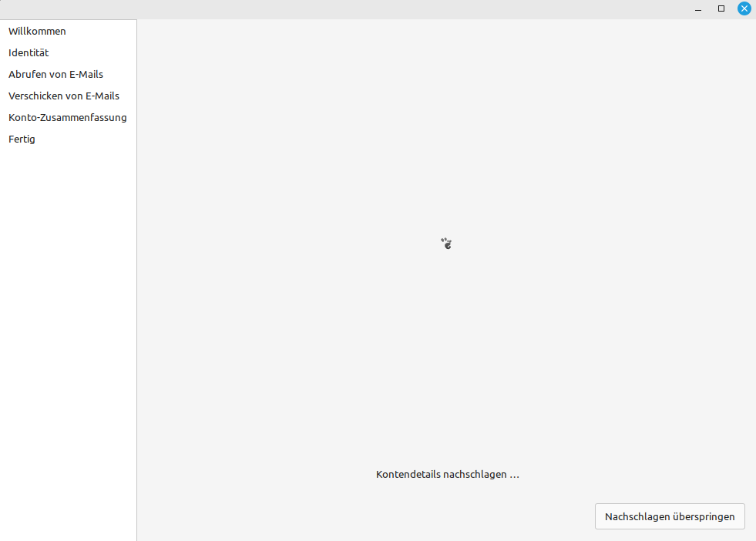
Task: Go to Abrufen von E-Mails
Action: point(55,75)
